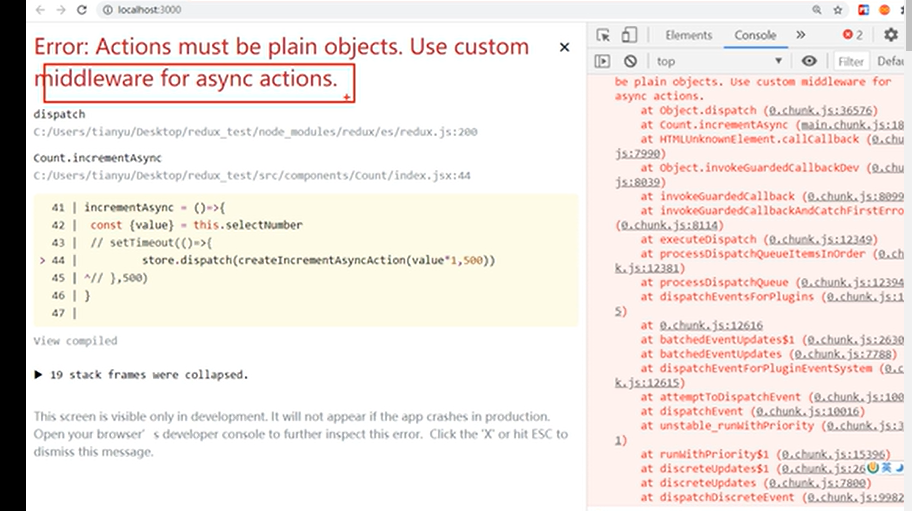Open the Default levels dropdown
Image resolution: width=912 pixels, height=511 pixels.
pyautogui.click(x=890, y=61)
